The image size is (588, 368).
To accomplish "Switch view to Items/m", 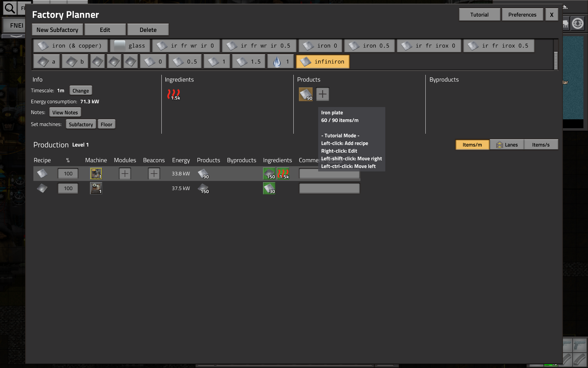I will 472,145.
